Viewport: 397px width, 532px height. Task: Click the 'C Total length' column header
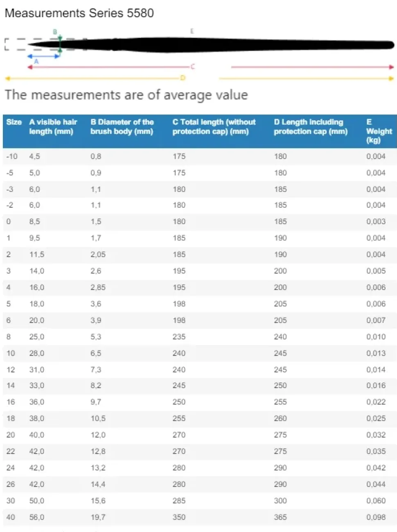coord(214,127)
